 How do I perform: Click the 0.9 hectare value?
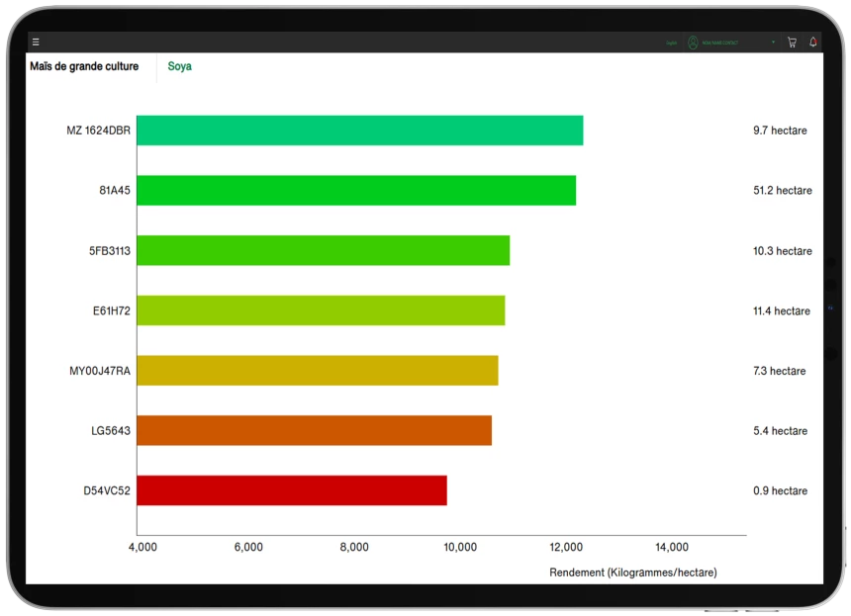[x=779, y=490]
